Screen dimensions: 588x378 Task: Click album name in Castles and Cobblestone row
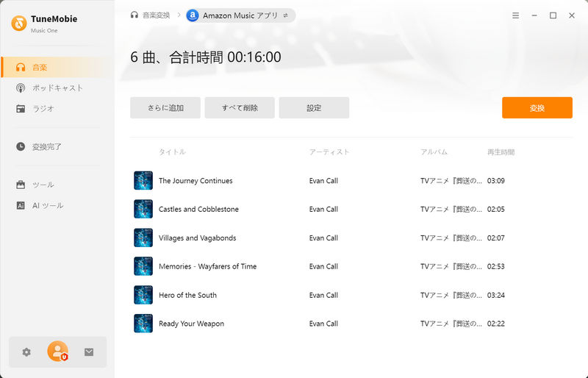point(451,209)
